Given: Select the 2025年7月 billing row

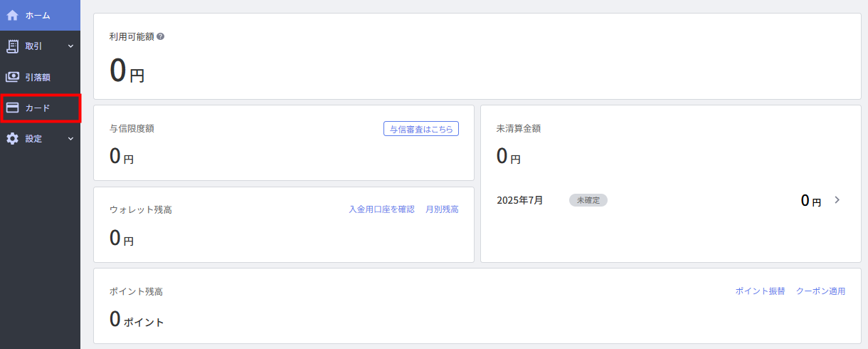Looking at the screenshot, I should tap(671, 200).
